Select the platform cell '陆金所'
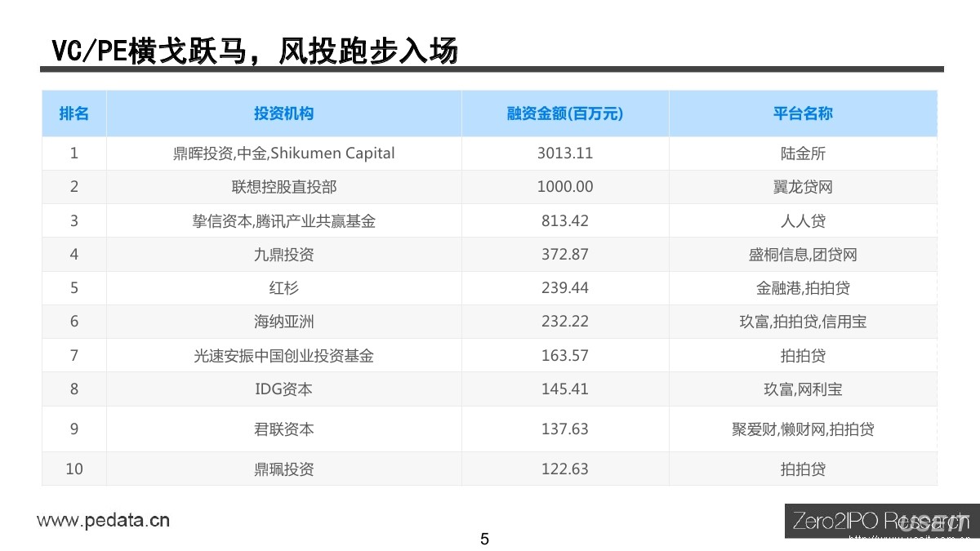 coord(803,153)
